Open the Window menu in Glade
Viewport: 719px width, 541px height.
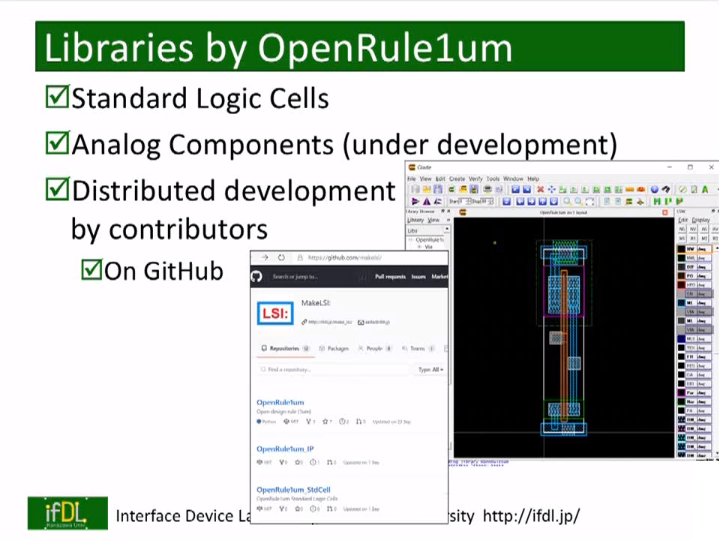click(513, 178)
